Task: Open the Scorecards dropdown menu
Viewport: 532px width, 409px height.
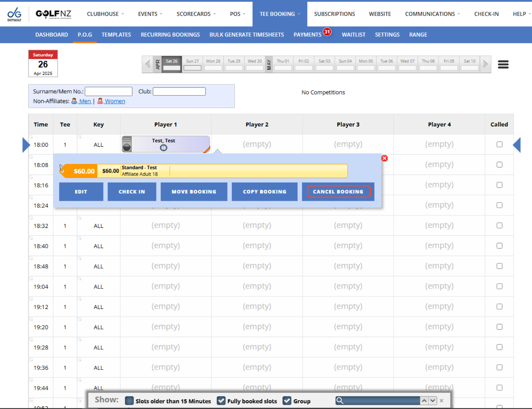Action: pos(196,14)
